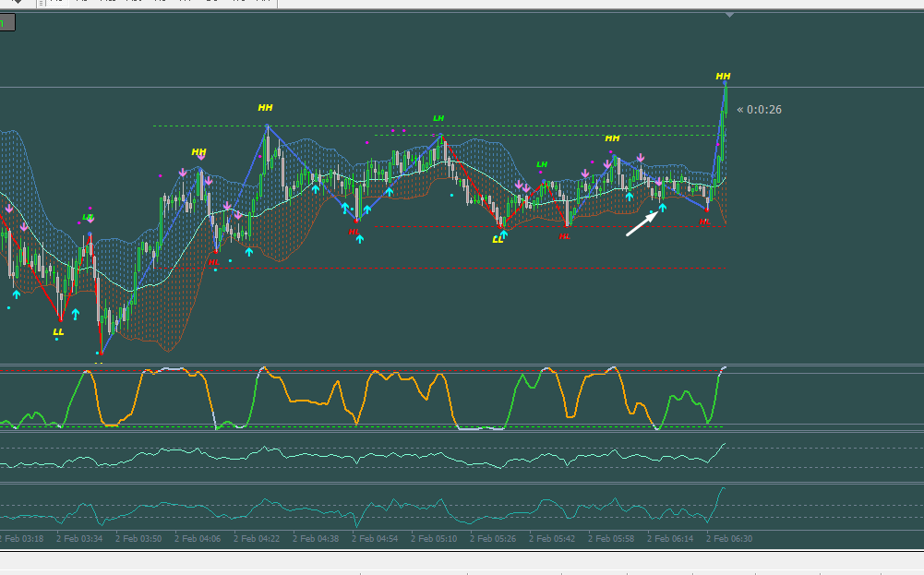The image size is (924, 575).
Task: Click the HH label above the 04:22 peak
Action: tap(265, 107)
